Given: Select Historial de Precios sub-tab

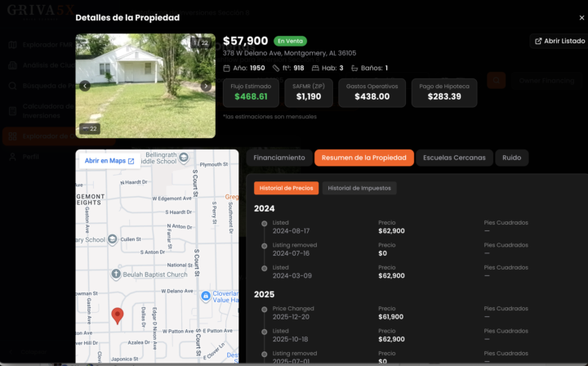Looking at the screenshot, I should click(x=286, y=188).
